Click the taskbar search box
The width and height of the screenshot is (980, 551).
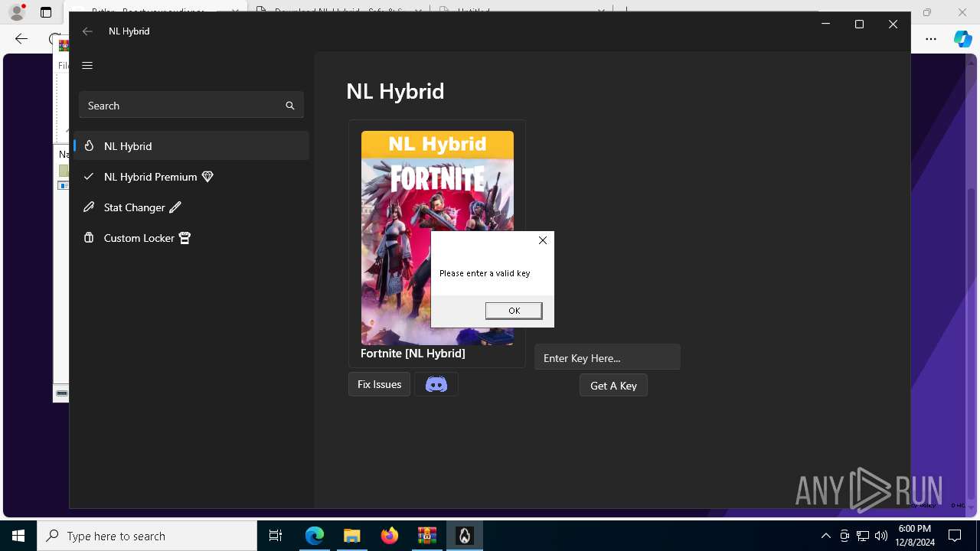(x=147, y=536)
